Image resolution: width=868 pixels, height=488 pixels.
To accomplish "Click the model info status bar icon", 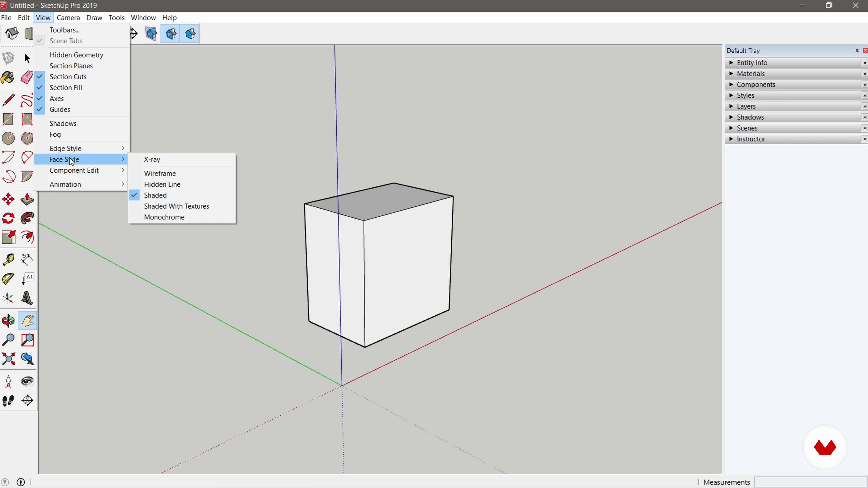I will [x=21, y=482].
